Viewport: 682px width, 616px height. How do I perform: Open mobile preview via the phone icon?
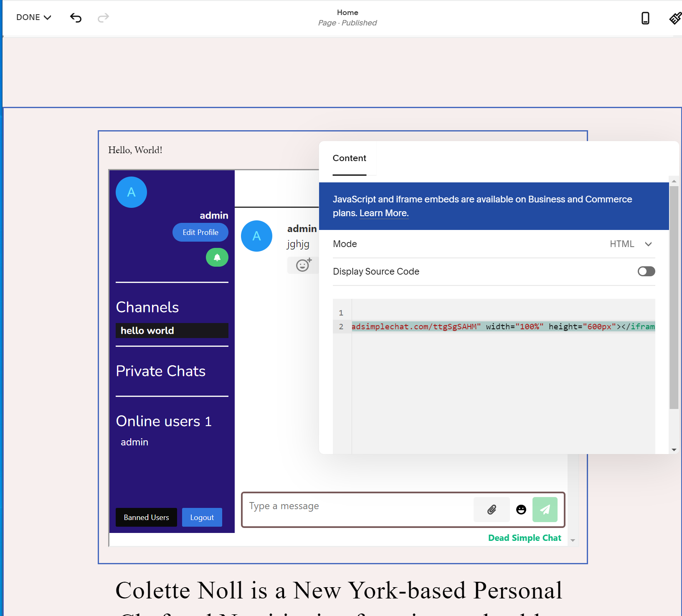645,18
